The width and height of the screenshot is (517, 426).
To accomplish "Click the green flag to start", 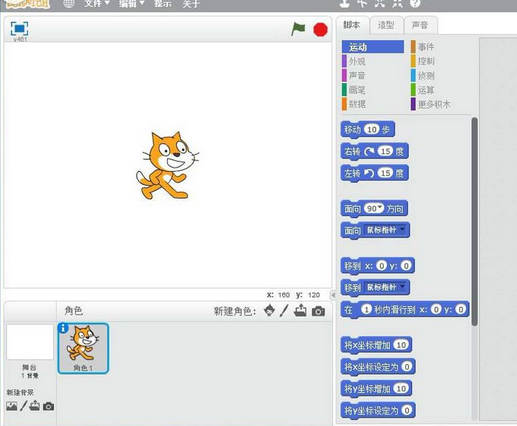I will 298,29.
